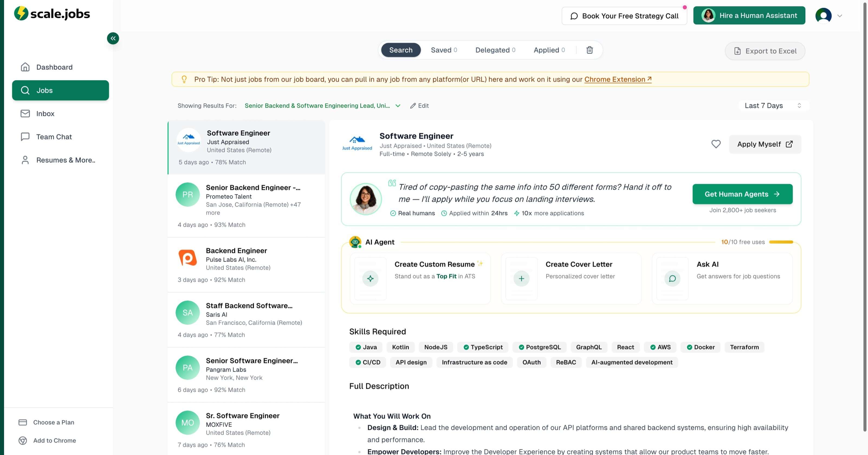This screenshot has height=455, width=868.
Task: Collapse the sidebar with the double-chevron button
Action: tap(113, 38)
